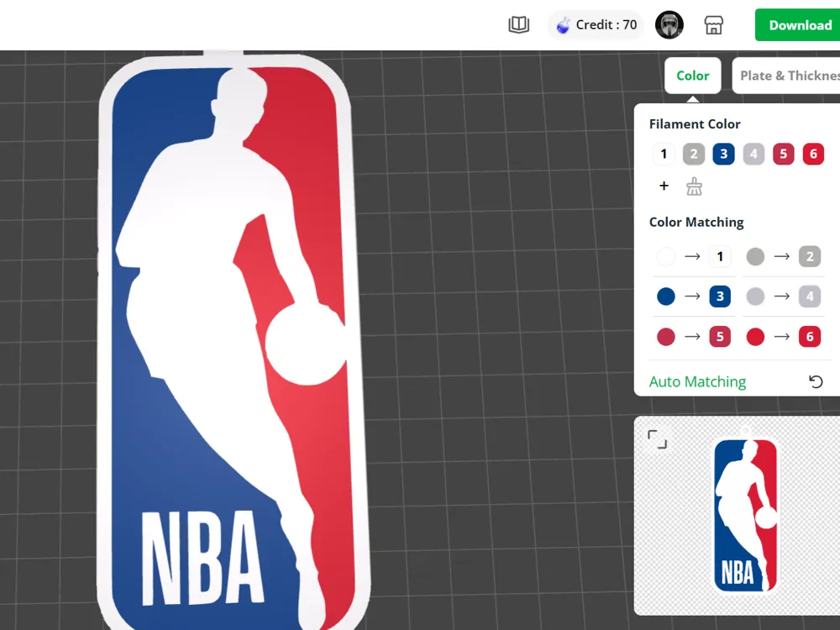Switch to the Color tab
Screen dimensions: 840x630
[693, 76]
